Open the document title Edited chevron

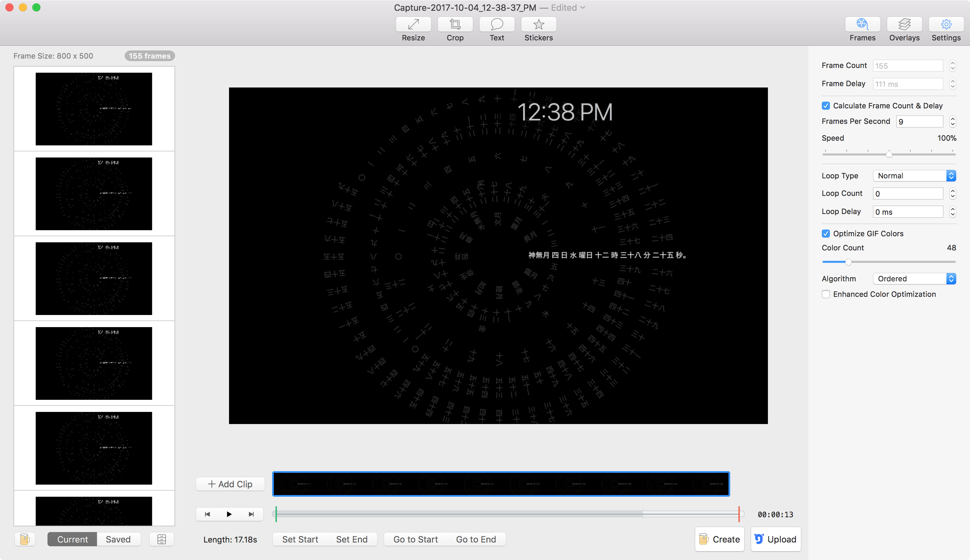pyautogui.click(x=583, y=8)
